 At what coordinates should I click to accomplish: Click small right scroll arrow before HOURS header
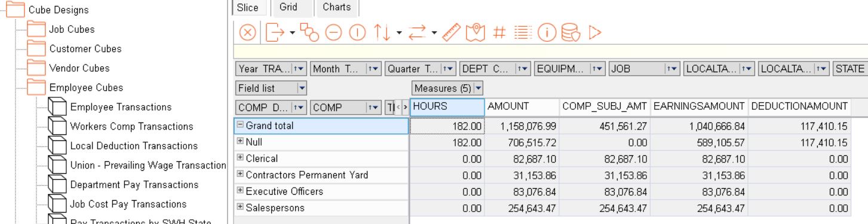pyautogui.click(x=406, y=108)
